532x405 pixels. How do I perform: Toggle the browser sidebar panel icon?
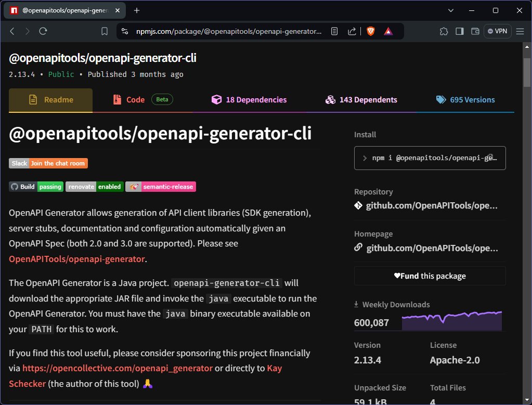[460, 31]
